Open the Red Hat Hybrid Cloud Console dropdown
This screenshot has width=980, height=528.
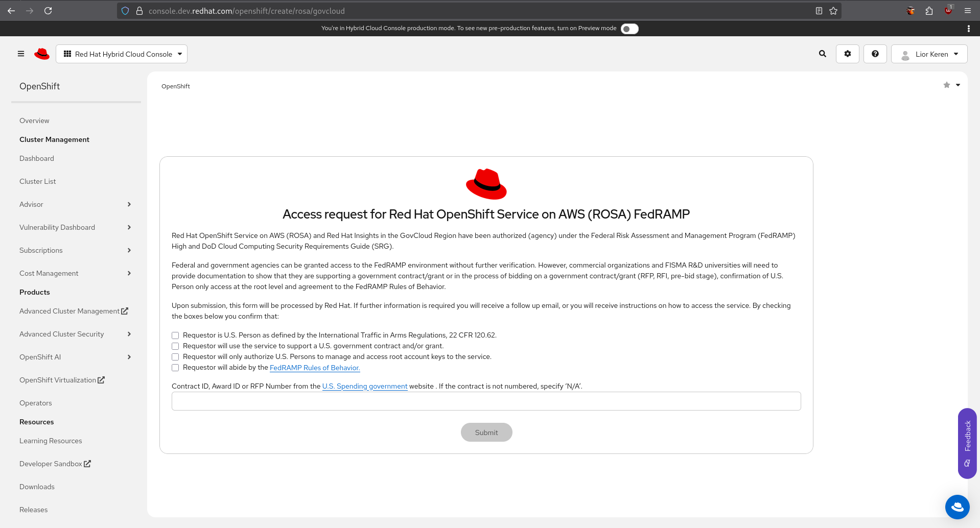click(122, 54)
